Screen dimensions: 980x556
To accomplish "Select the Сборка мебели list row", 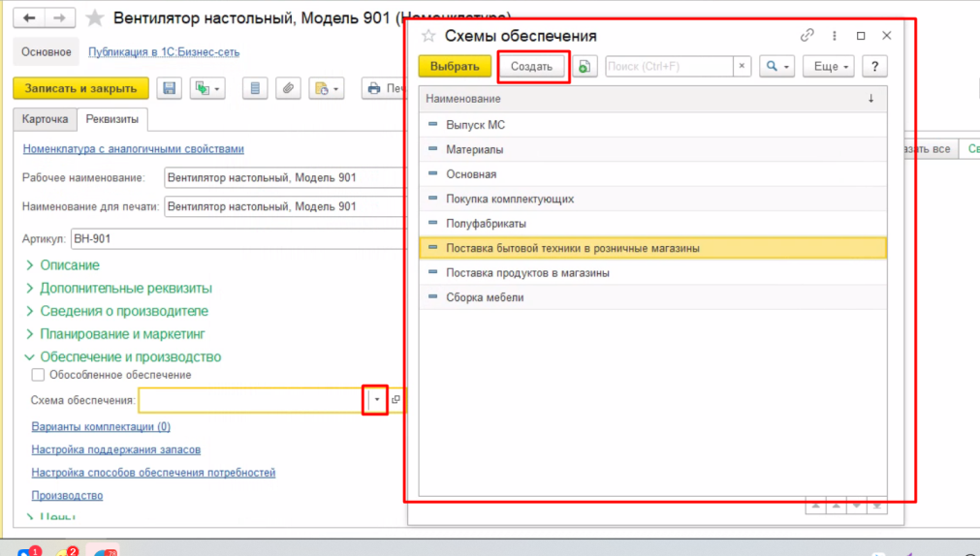I will (x=485, y=297).
